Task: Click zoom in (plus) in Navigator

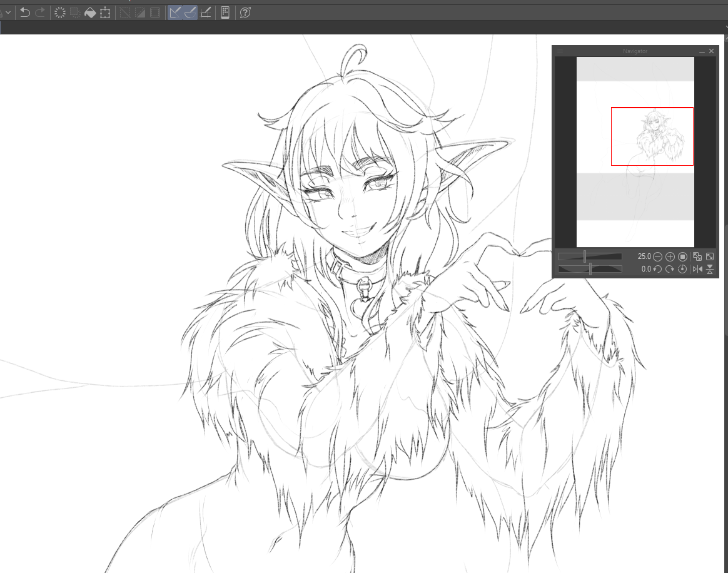Action: pos(670,256)
